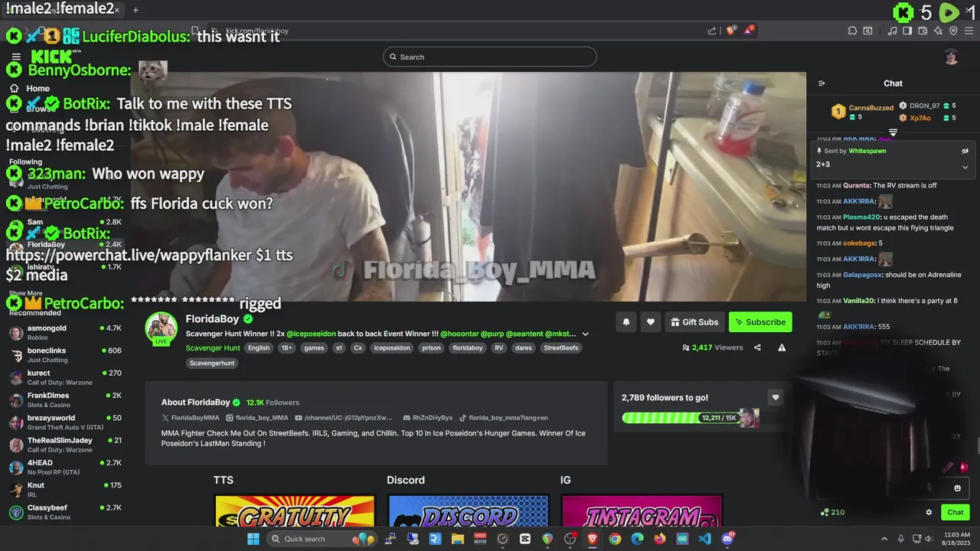Image resolution: width=980 pixels, height=551 pixels.
Task: Click the chat scrollbar handle
Action: click(978, 446)
